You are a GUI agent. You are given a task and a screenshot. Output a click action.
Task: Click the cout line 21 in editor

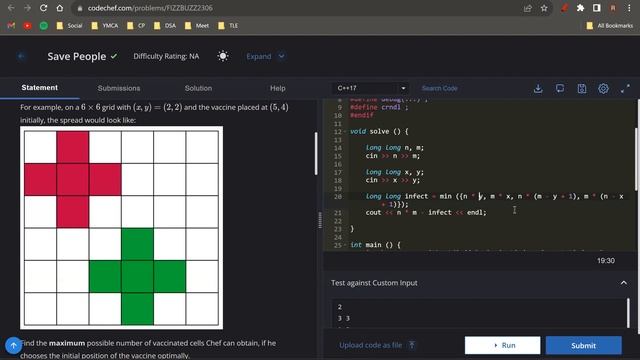[x=426, y=213]
